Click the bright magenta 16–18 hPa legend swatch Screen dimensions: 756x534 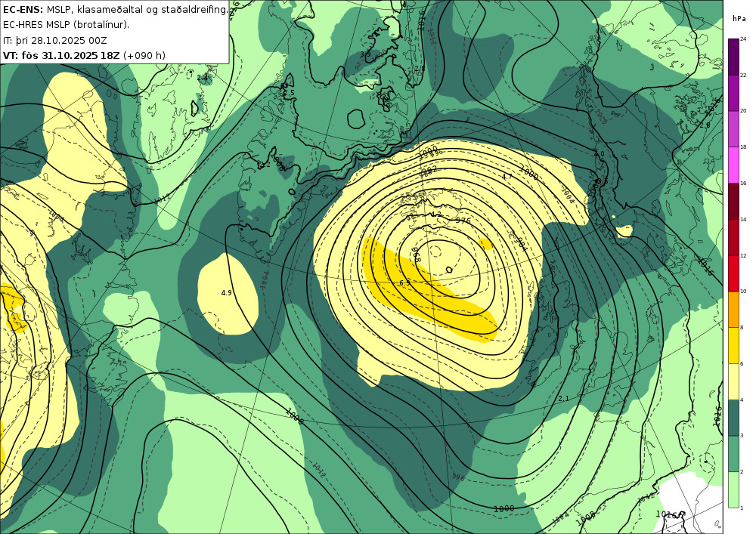[x=733, y=165]
